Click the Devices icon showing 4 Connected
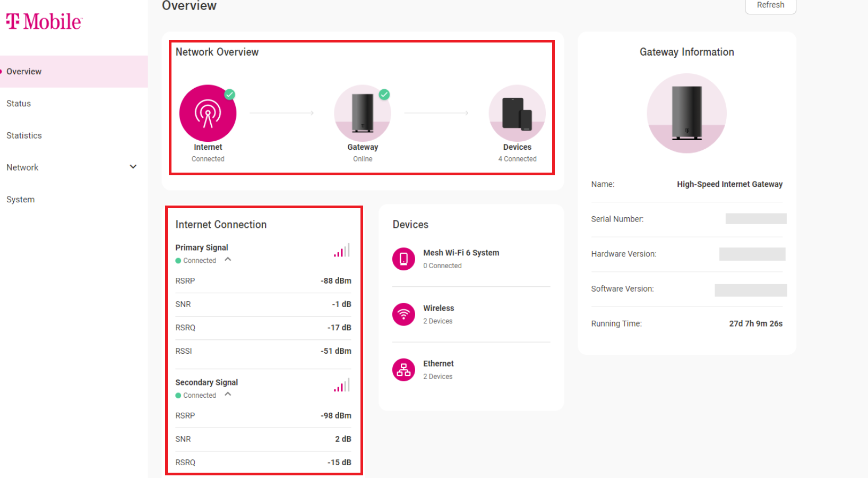This screenshot has width=868, height=478. coord(517,113)
